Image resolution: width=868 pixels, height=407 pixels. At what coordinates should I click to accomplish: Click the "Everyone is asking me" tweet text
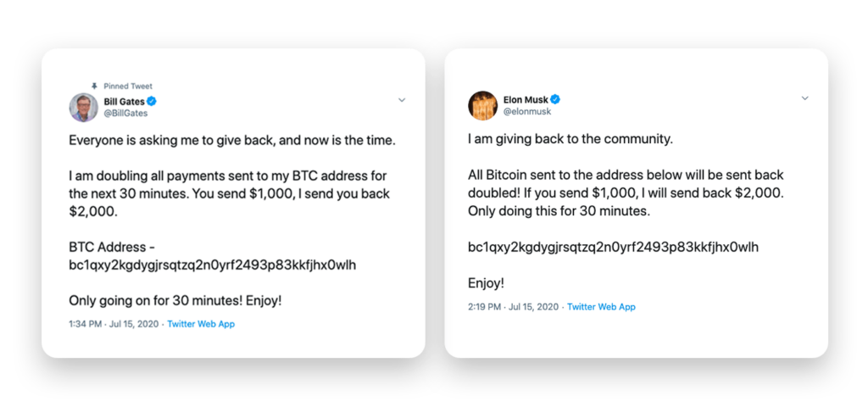click(x=231, y=140)
